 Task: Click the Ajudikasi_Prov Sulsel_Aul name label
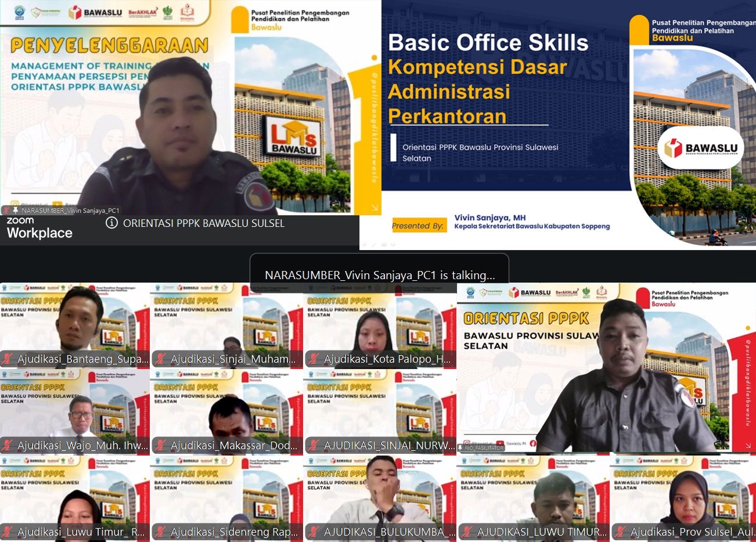tap(693, 532)
